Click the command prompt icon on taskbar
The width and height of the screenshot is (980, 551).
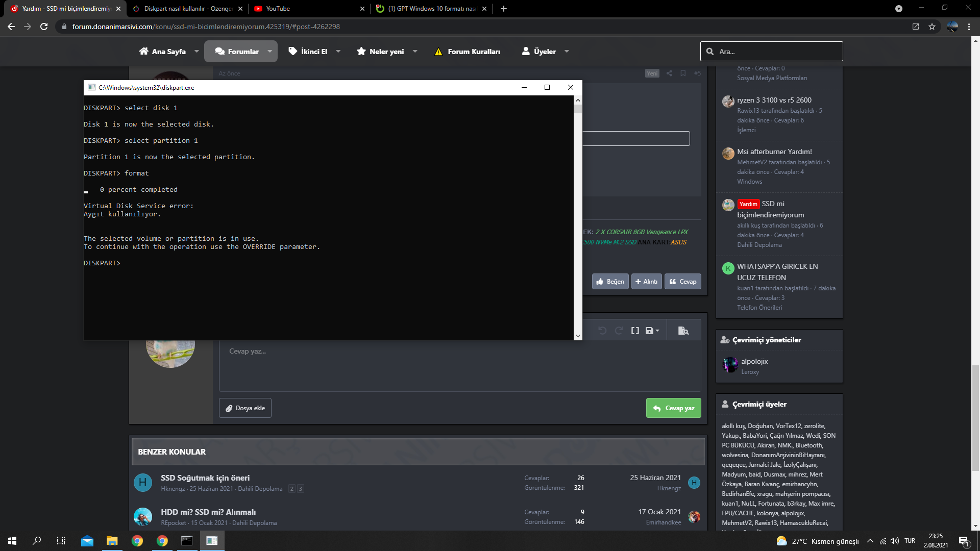(187, 541)
